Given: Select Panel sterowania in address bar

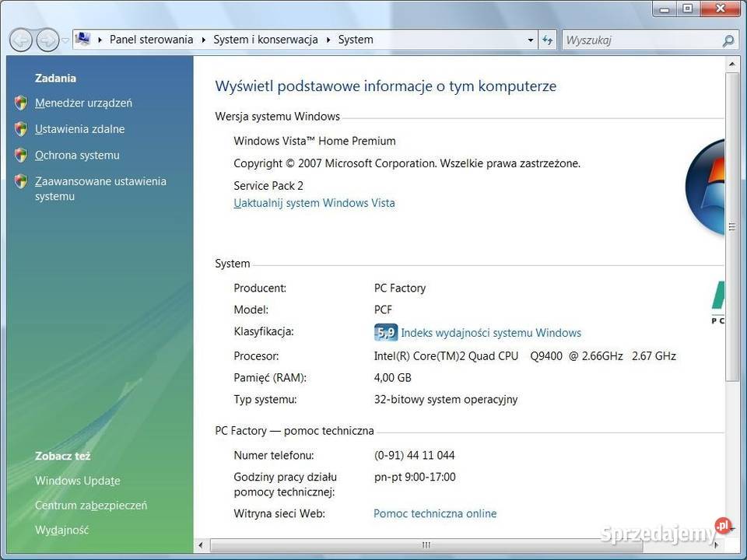Looking at the screenshot, I should 151,40.
